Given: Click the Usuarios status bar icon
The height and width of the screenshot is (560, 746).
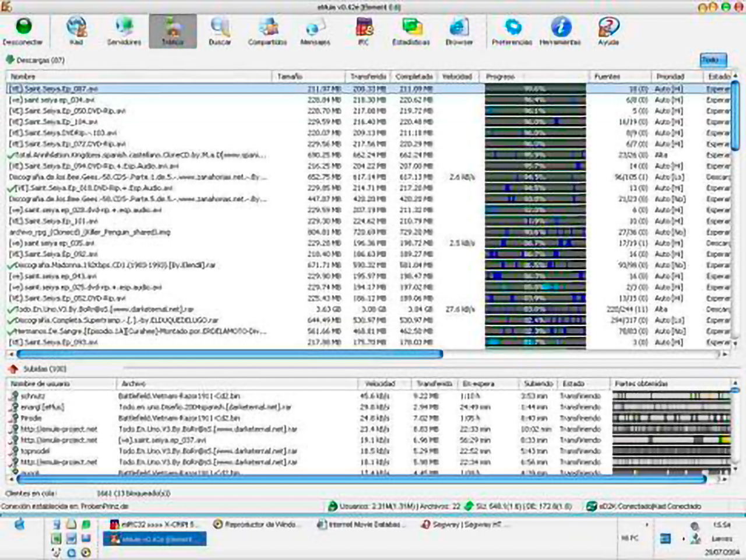Looking at the screenshot, I should (x=333, y=506).
